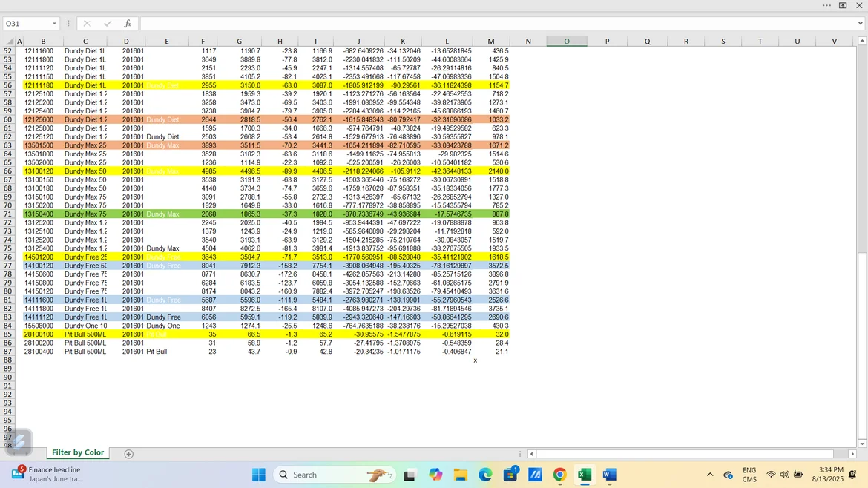Click horizontal scrollbar right arrow

(x=852, y=454)
